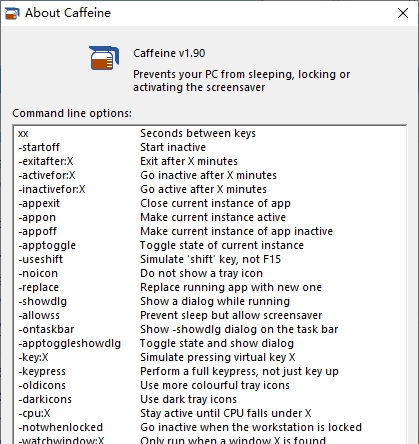Select the '-activefor:X' option
Image resolution: width=419 pixels, height=444 pixels.
click(47, 175)
